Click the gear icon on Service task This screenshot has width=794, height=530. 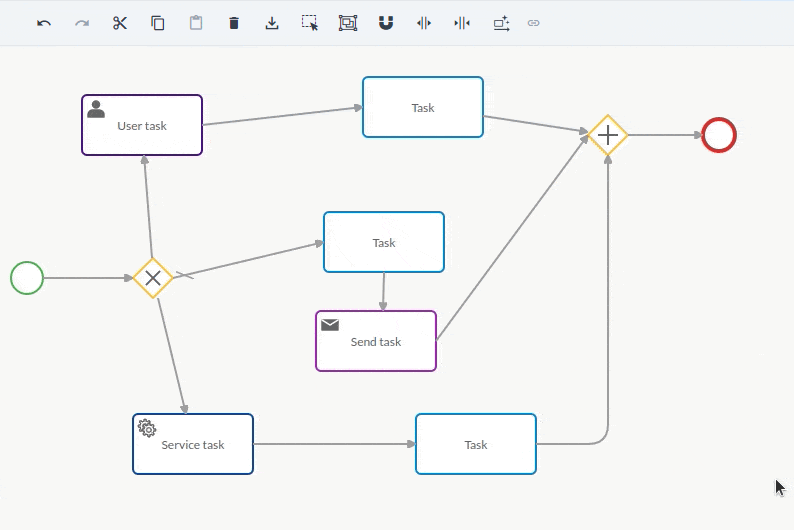(x=147, y=428)
